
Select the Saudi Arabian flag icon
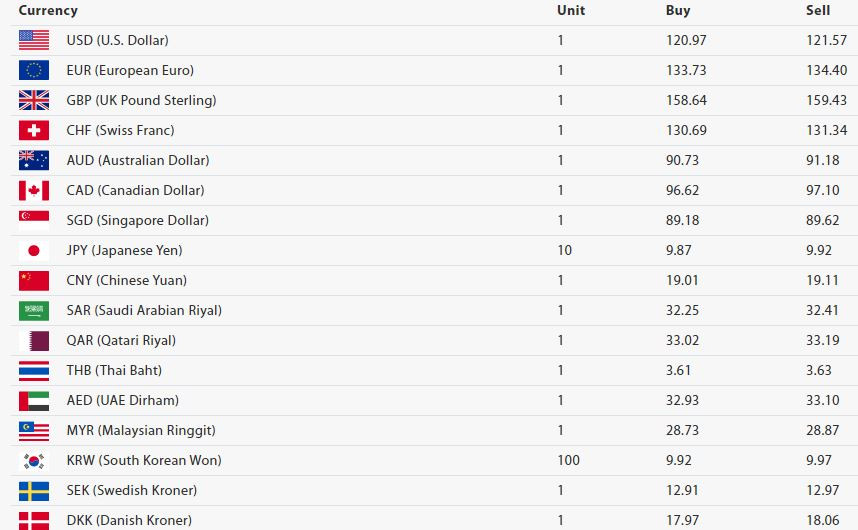34,311
